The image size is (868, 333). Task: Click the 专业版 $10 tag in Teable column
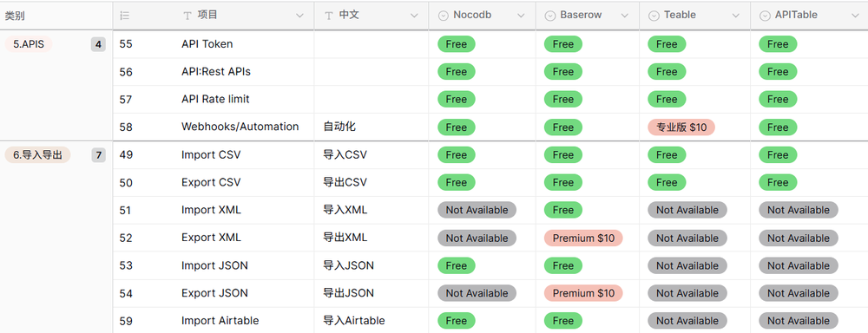coord(681,127)
